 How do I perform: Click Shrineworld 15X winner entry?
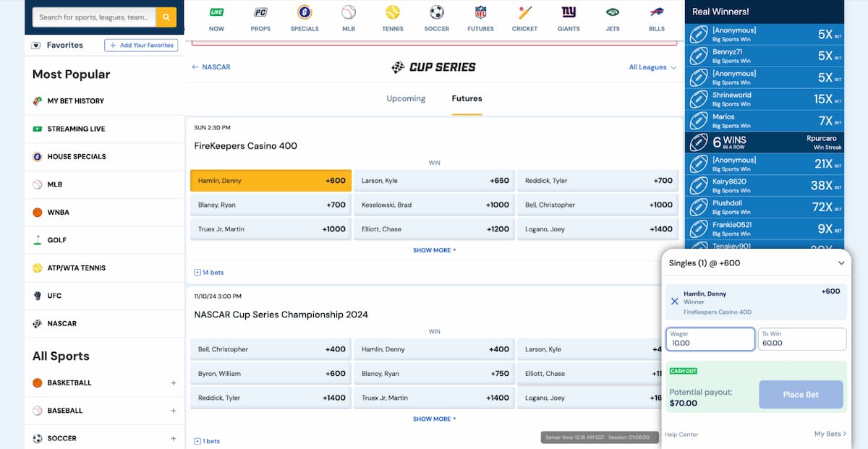765,99
